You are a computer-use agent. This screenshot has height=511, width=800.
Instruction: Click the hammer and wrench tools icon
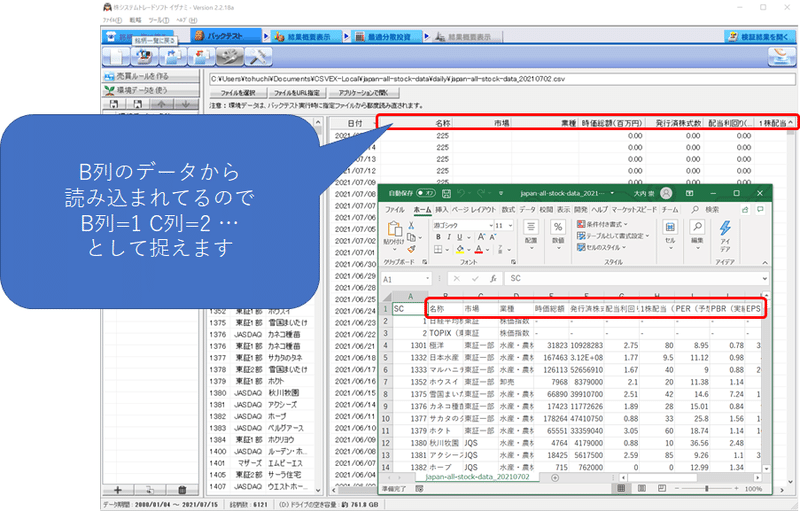coord(258,56)
